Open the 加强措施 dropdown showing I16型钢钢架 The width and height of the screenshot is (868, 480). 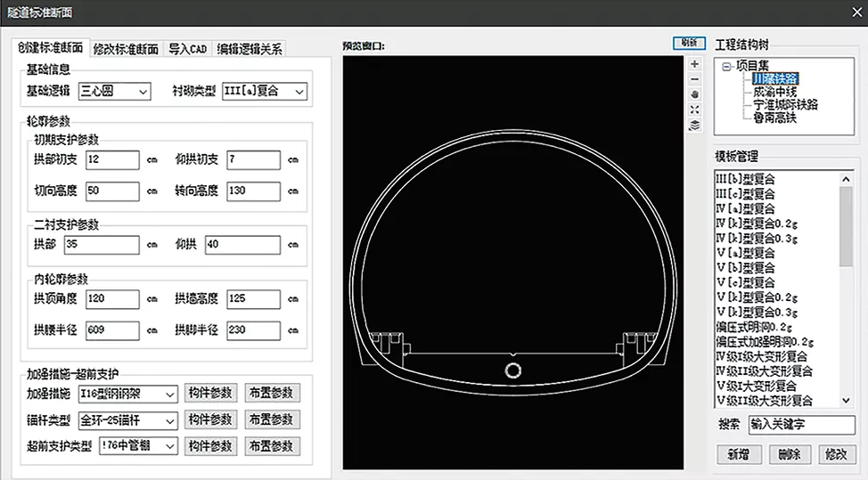pos(127,395)
